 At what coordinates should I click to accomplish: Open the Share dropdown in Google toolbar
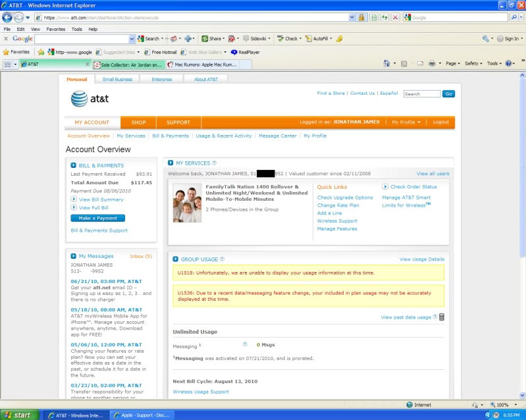pos(223,39)
